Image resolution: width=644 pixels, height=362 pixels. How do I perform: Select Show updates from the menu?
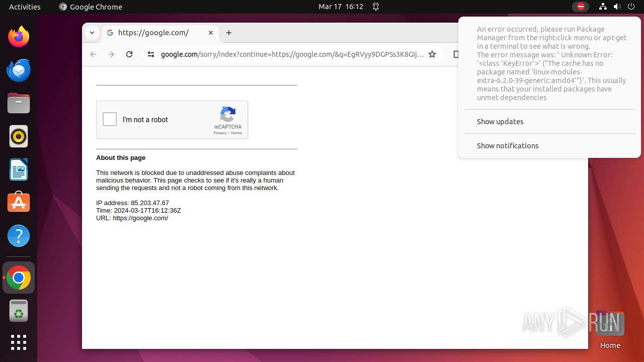(549, 122)
